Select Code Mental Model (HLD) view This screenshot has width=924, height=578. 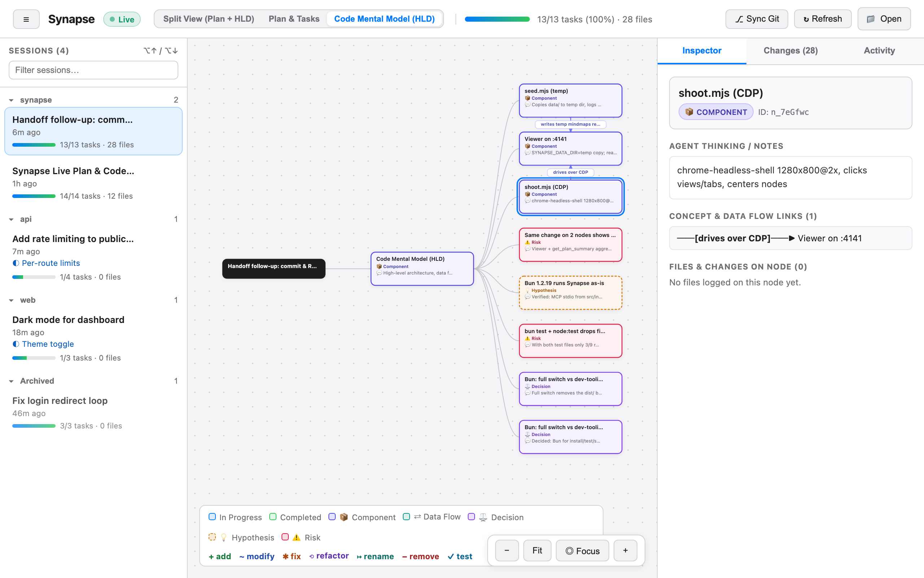point(384,19)
